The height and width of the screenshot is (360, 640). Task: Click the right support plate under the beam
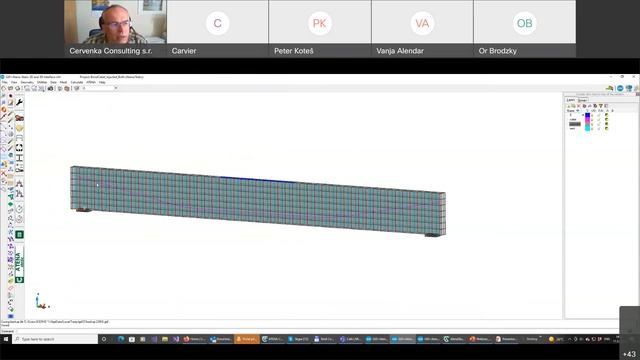[433, 235]
